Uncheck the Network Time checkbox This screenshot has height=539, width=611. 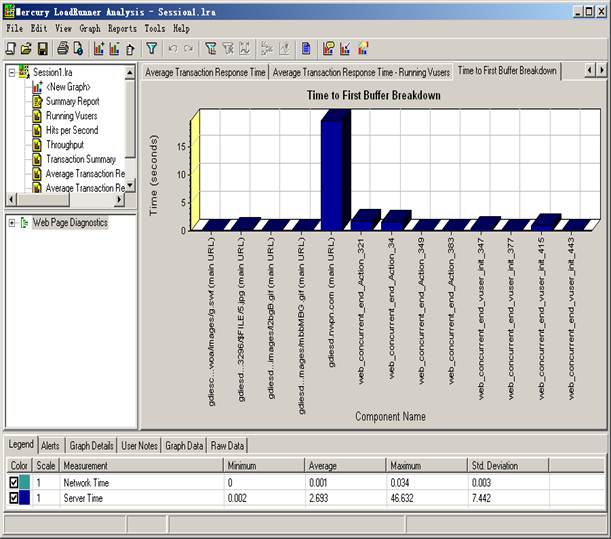tap(14, 482)
